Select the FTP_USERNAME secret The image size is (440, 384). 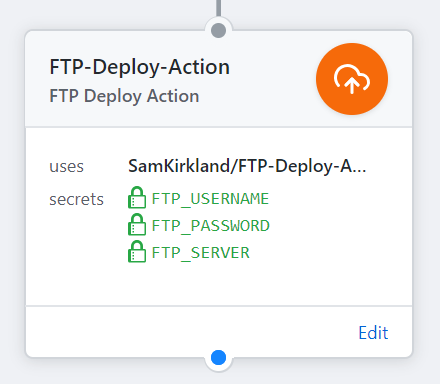pos(210,199)
